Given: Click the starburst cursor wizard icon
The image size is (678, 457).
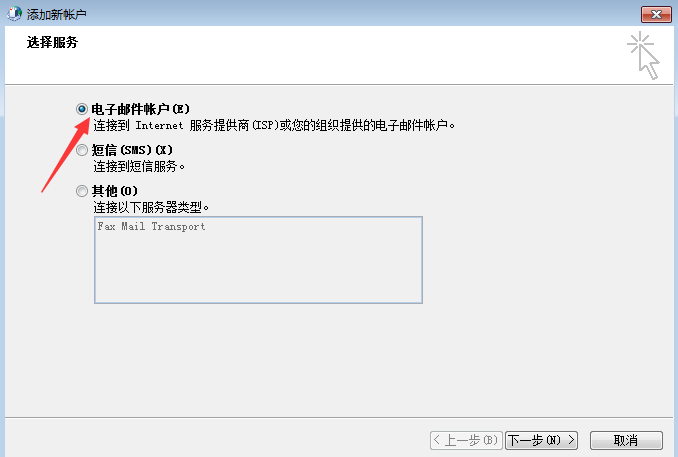Looking at the screenshot, I should (643, 56).
